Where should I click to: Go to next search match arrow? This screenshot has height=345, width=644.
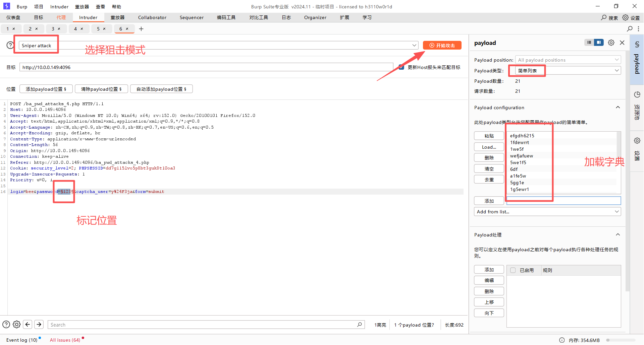[39, 325]
